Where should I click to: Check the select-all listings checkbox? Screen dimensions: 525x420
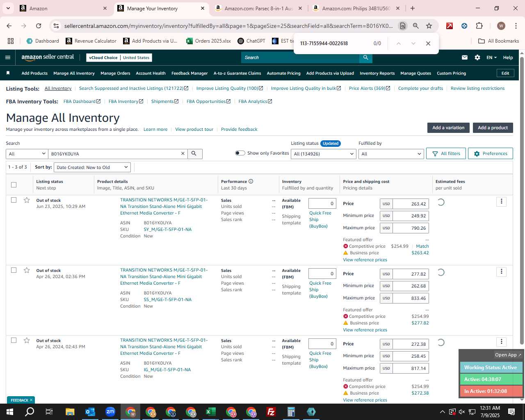[14, 185]
